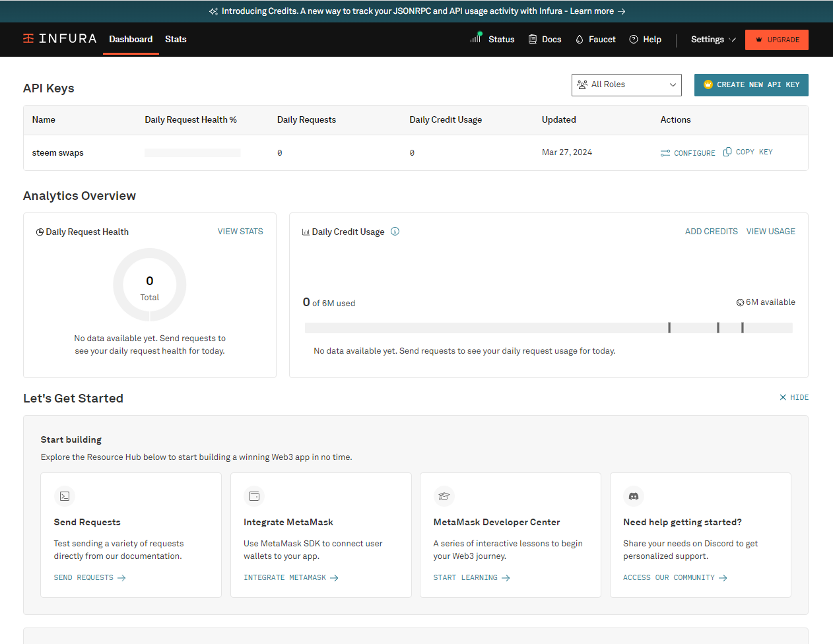Click Configure for the steem swaps key
This screenshot has width=833, height=644.
coord(688,153)
